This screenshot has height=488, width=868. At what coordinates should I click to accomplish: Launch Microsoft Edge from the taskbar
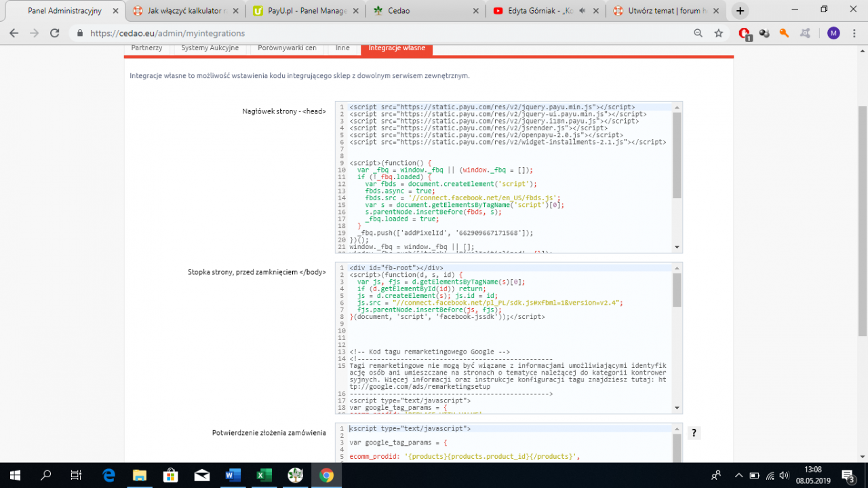[x=108, y=475]
